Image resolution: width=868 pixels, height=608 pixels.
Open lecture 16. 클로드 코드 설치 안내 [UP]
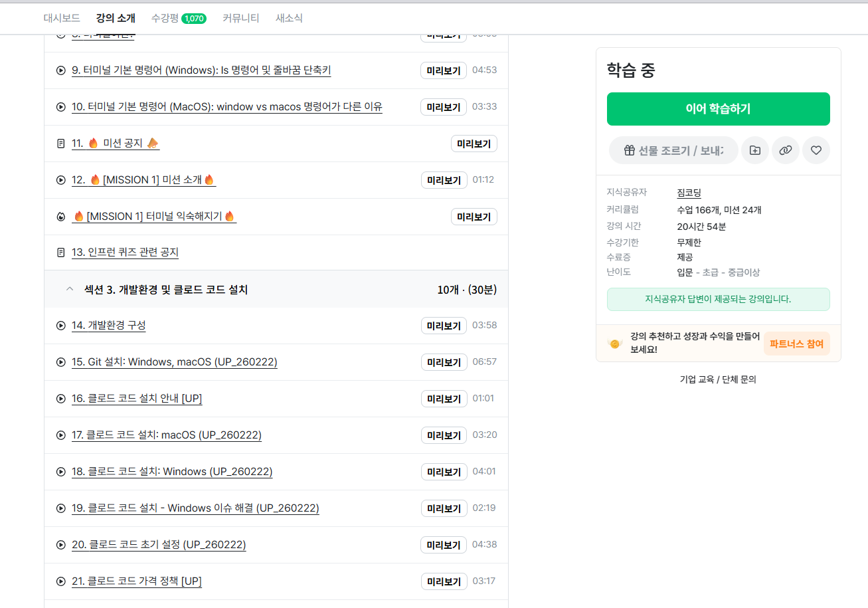[137, 399]
